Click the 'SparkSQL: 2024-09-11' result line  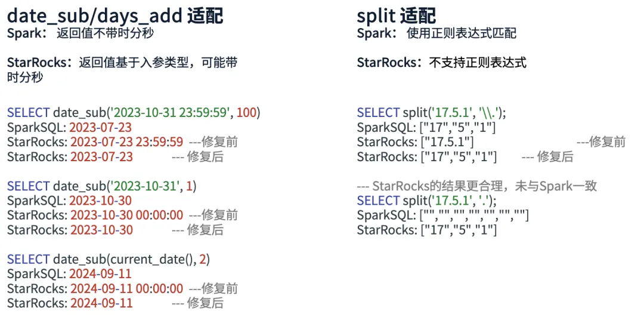click(x=69, y=274)
